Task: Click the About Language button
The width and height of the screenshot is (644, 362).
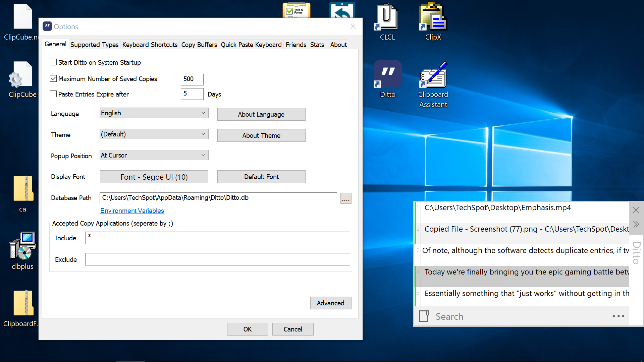Action: [x=261, y=114]
